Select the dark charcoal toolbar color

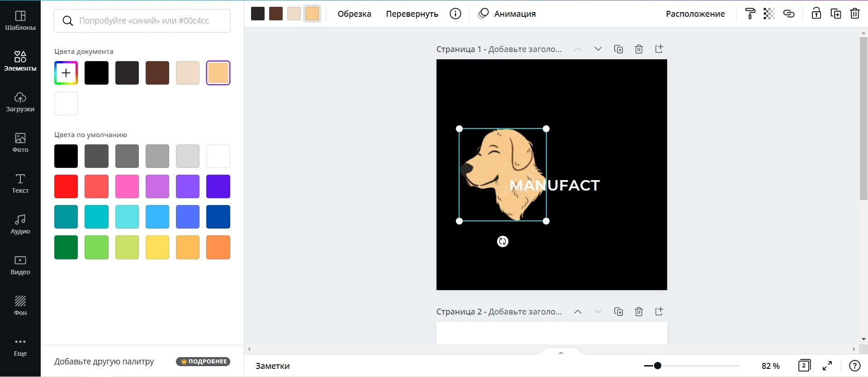pyautogui.click(x=258, y=14)
